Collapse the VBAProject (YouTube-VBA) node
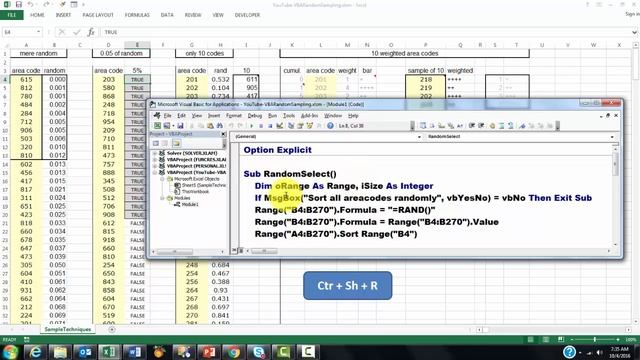 tap(155, 173)
